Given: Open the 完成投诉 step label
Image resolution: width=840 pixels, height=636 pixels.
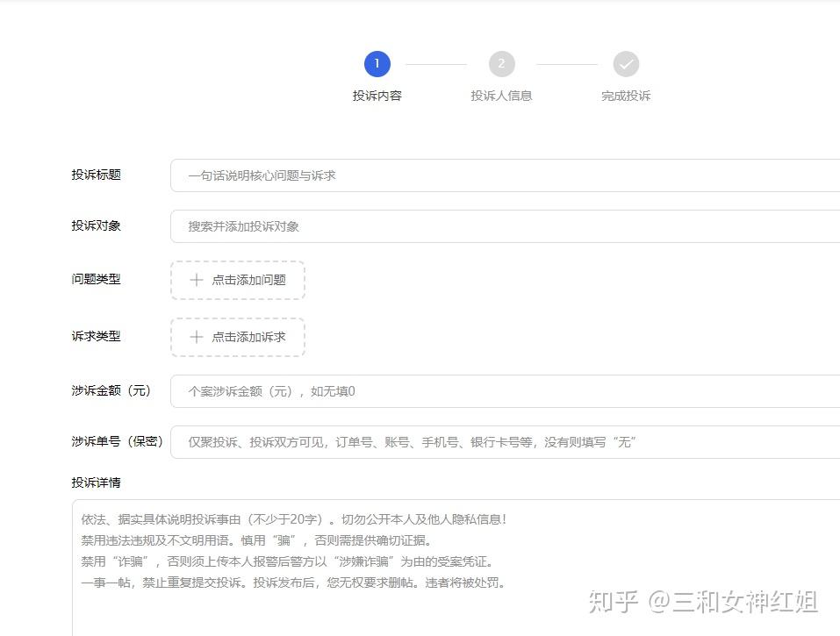Looking at the screenshot, I should click(626, 96).
